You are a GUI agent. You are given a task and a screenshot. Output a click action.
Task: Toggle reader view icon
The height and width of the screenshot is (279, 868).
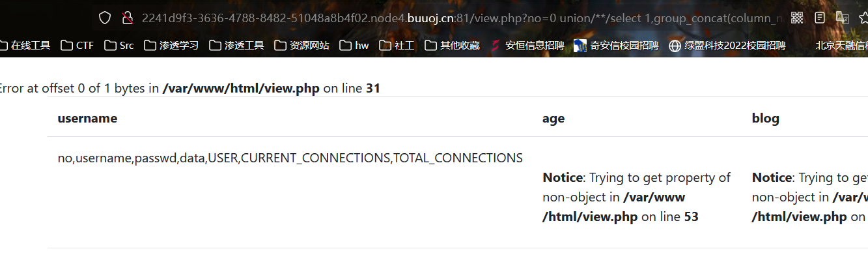(x=819, y=18)
